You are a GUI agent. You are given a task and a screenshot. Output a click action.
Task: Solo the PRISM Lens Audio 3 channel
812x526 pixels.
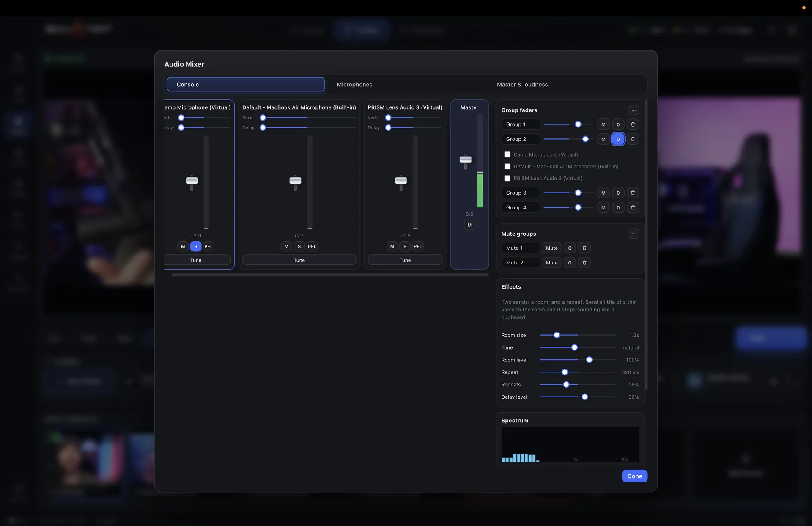(405, 246)
